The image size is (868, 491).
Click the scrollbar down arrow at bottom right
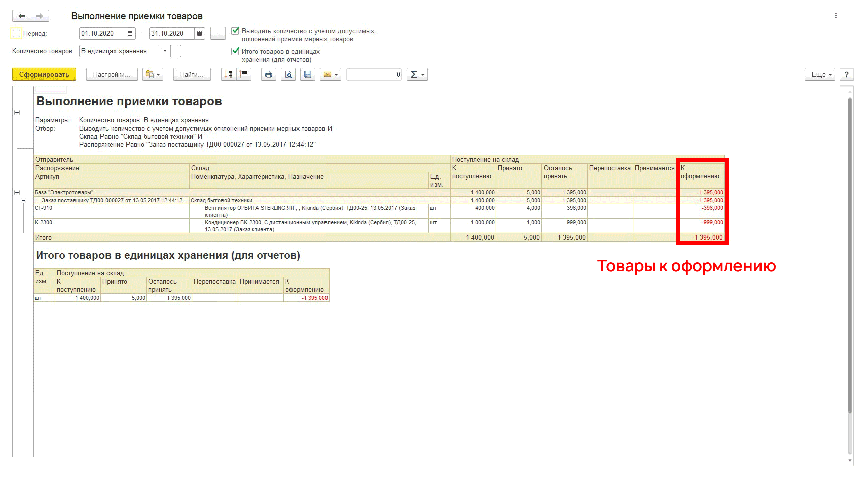(x=850, y=460)
